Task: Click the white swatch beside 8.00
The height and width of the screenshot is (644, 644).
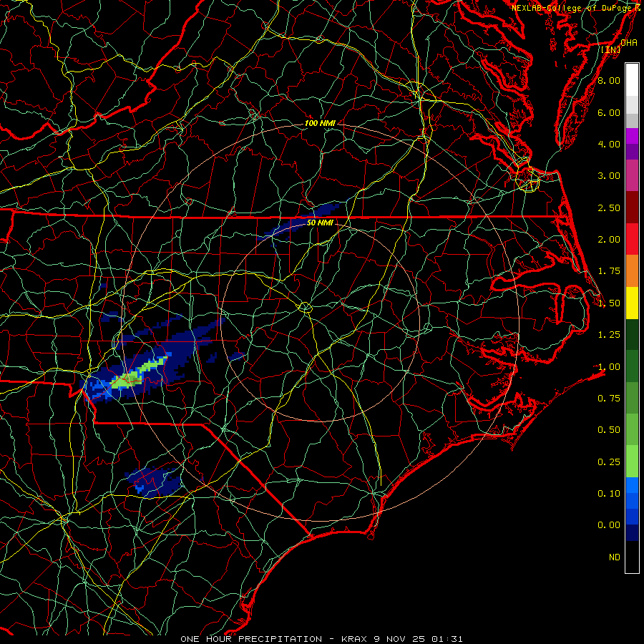Action: click(x=632, y=80)
